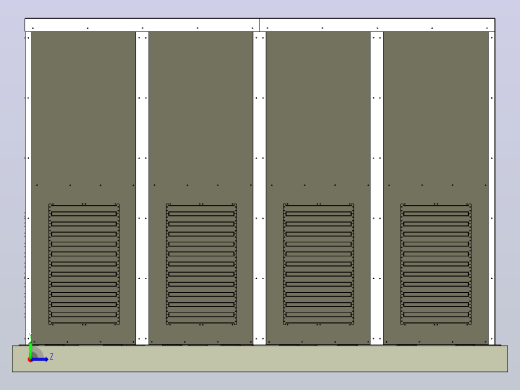Select the left half of the white top rail
Image resolution: width=520 pixels, height=390 pixels.
[x=142, y=25]
